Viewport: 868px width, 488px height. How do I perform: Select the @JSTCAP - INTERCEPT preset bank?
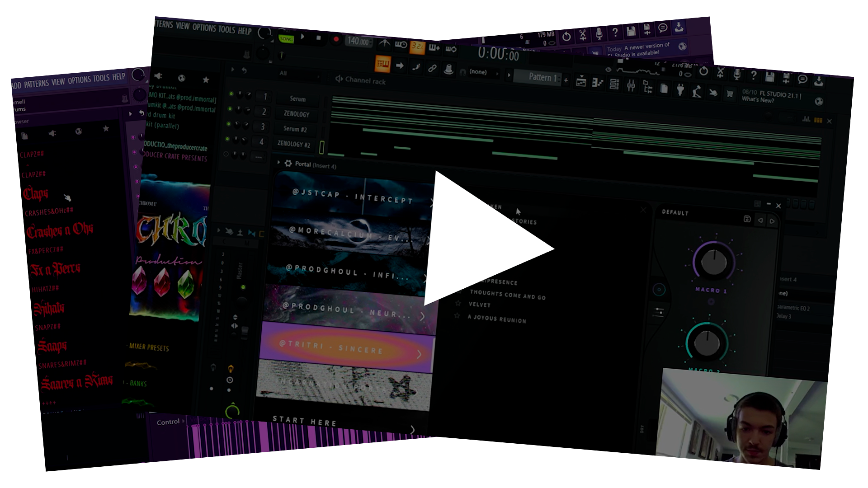(x=353, y=197)
